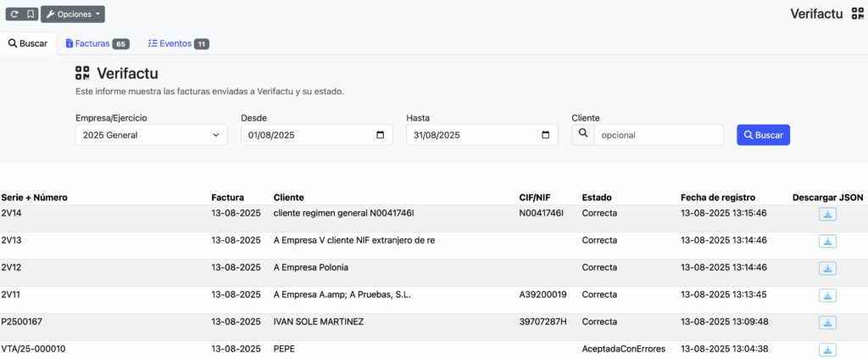Download JSON for invoice 2V13
Viewport: 868px width, 359px height.
[827, 241]
